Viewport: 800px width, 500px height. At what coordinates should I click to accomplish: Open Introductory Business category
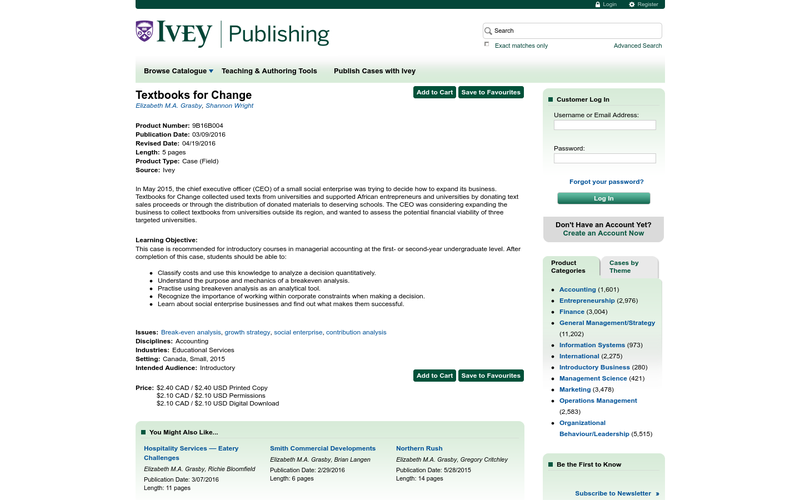point(594,367)
